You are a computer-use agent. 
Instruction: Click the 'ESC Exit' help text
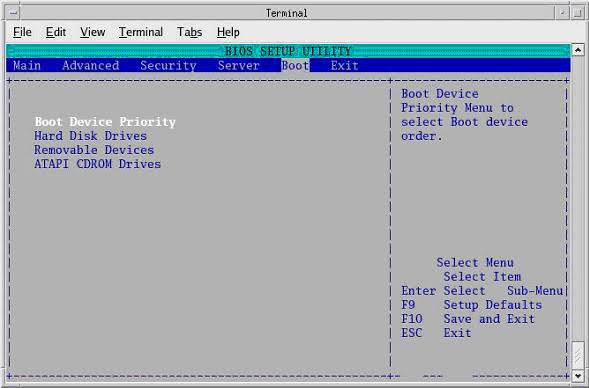[436, 333]
